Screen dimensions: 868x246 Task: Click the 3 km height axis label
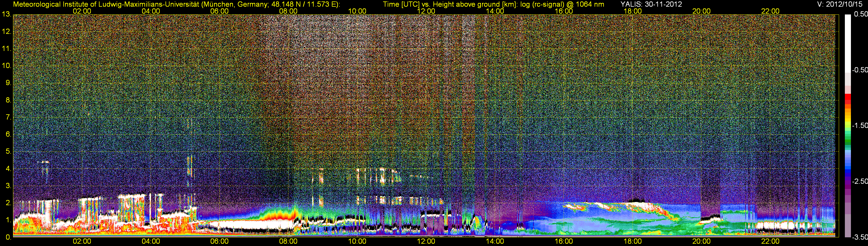[8, 186]
